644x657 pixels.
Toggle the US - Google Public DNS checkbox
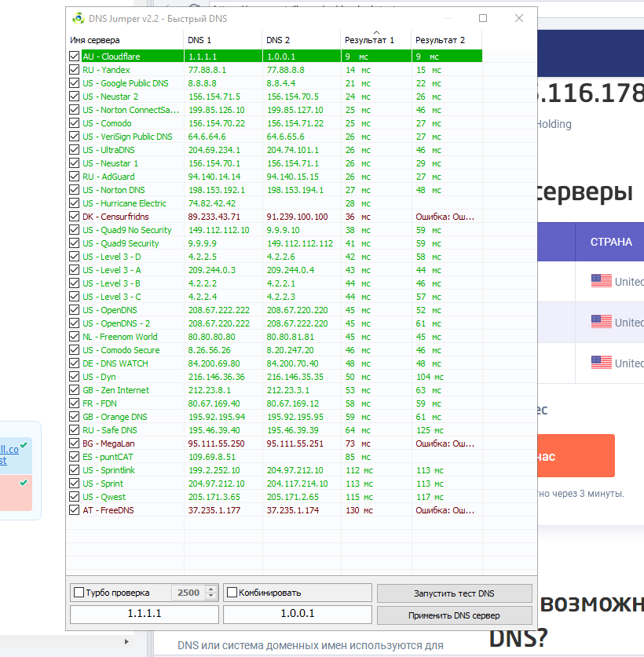pyautogui.click(x=74, y=83)
